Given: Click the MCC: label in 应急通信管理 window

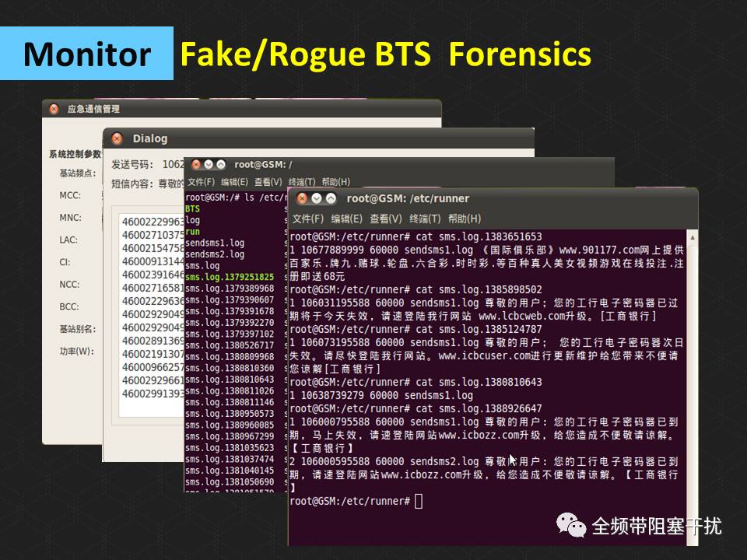Looking at the screenshot, I should click(70, 195).
